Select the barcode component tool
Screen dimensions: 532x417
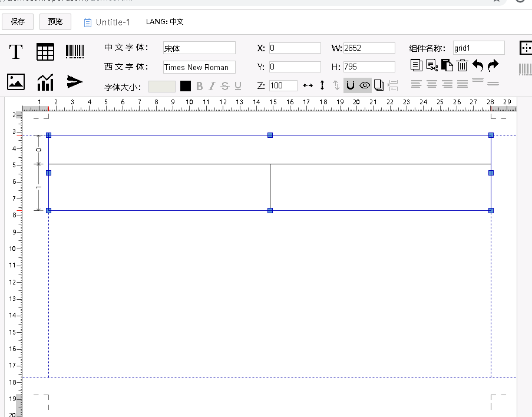tap(75, 52)
